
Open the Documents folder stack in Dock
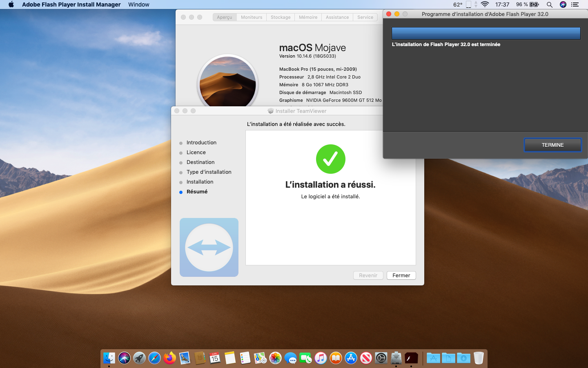tap(448, 358)
